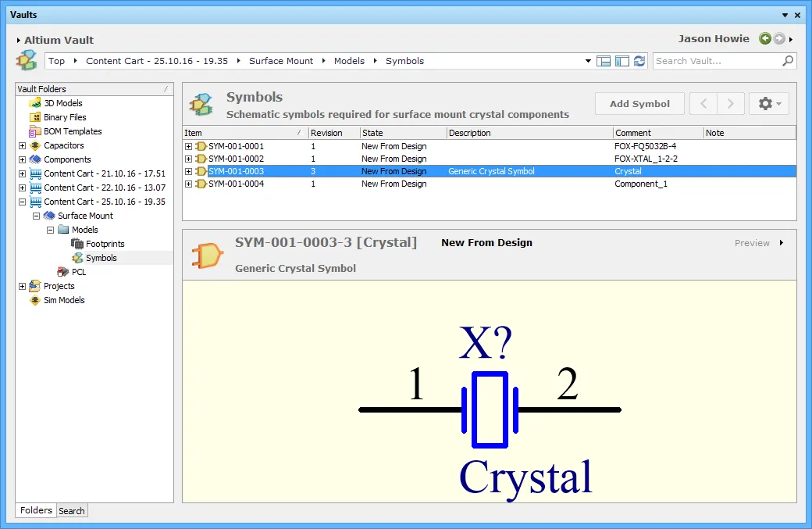
Task: Sort by the Comment column header
Action: click(x=658, y=133)
